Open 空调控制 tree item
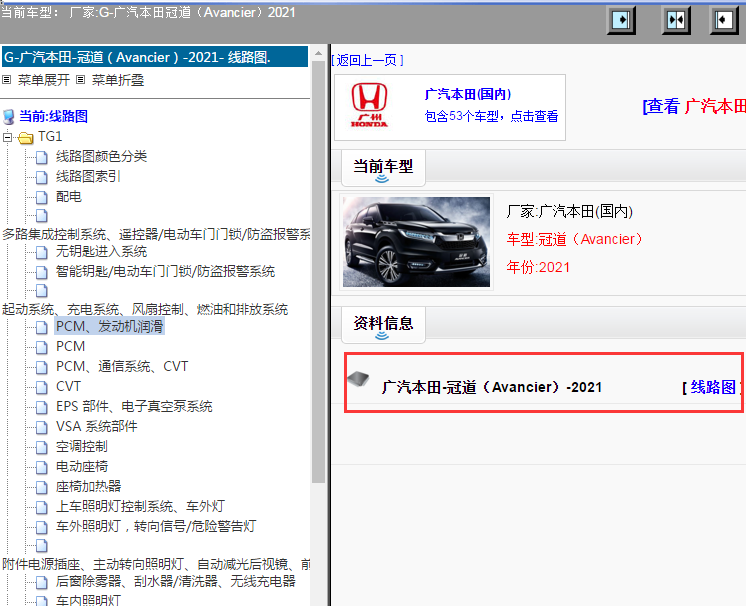746x606 pixels. (x=82, y=446)
